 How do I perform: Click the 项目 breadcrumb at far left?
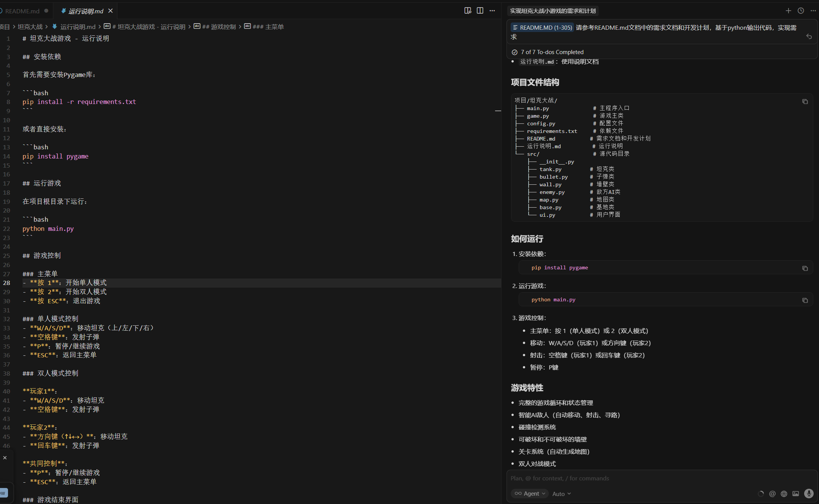pos(5,27)
